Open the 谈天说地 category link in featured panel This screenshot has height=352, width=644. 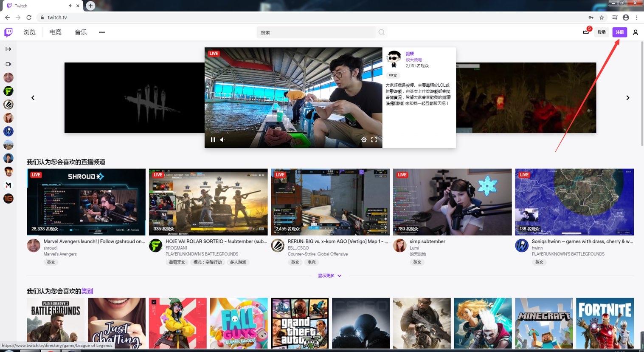point(413,60)
